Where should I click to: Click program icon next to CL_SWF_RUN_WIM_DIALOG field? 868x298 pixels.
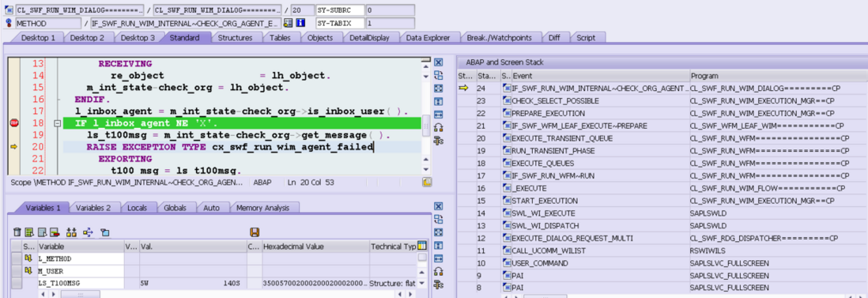click(x=9, y=10)
